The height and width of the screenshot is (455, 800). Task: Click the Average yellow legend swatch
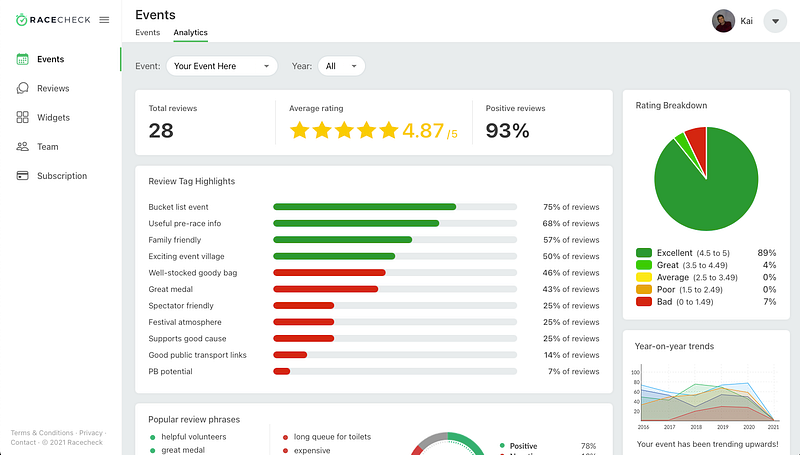pyautogui.click(x=644, y=277)
